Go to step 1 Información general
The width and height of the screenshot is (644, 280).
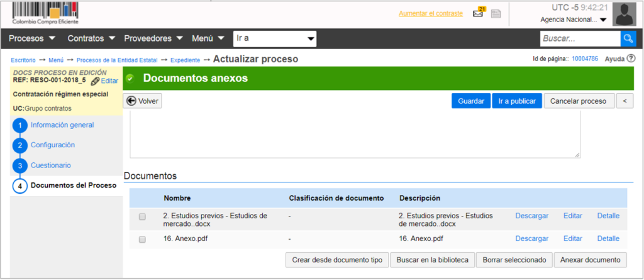click(x=62, y=125)
